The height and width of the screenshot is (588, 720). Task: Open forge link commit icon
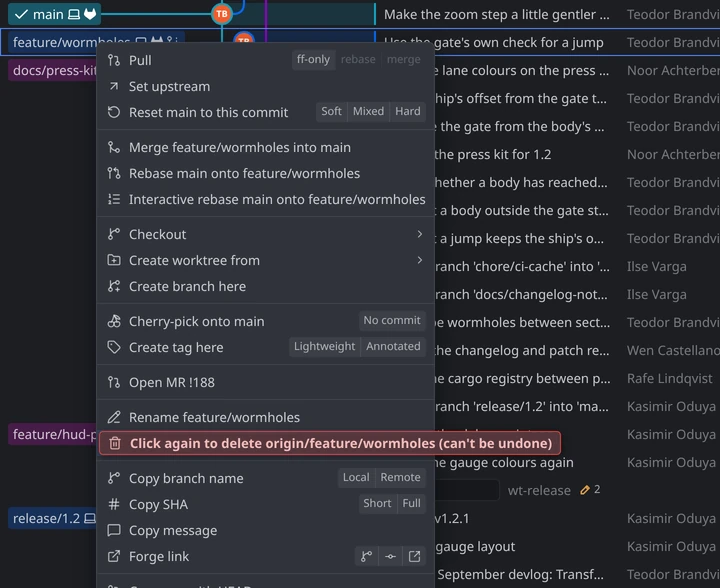(x=390, y=557)
